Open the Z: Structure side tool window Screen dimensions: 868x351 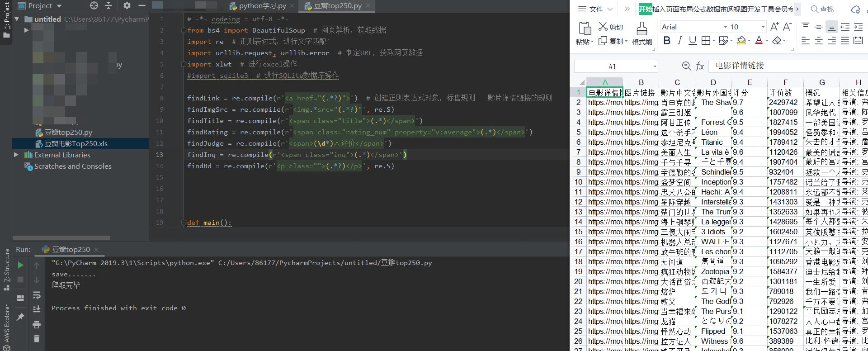[6, 269]
